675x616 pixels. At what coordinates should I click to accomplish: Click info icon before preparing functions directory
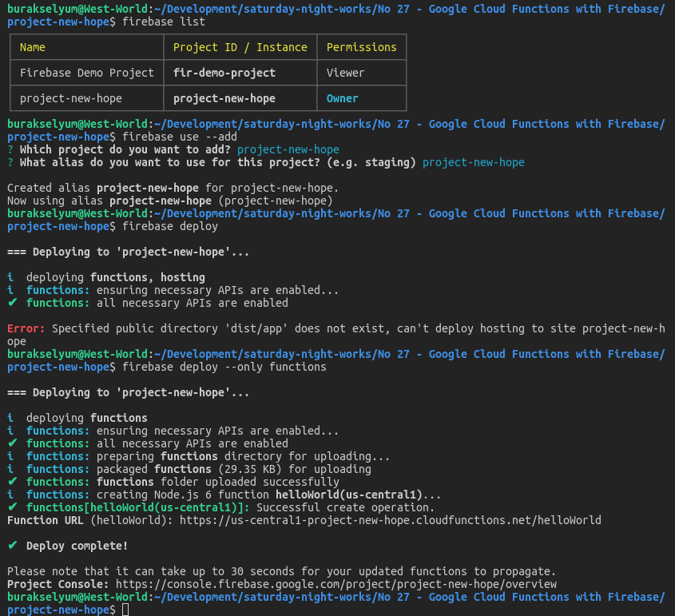(x=10, y=456)
